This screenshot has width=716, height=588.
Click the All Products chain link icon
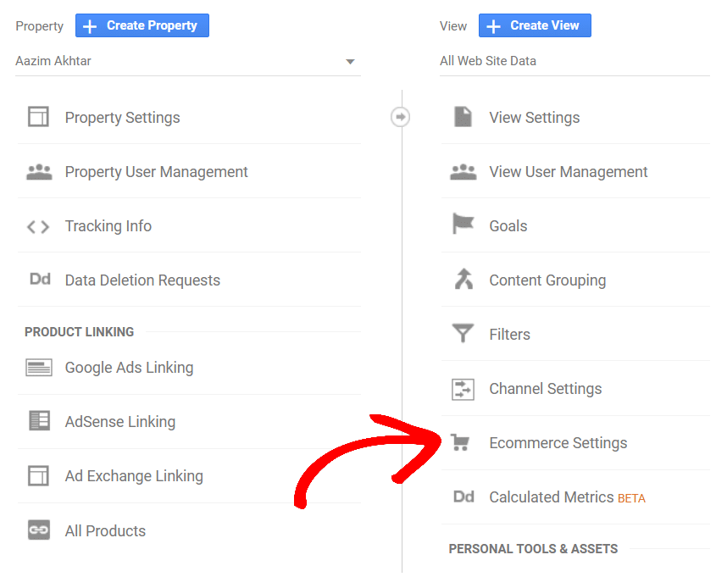(x=39, y=530)
